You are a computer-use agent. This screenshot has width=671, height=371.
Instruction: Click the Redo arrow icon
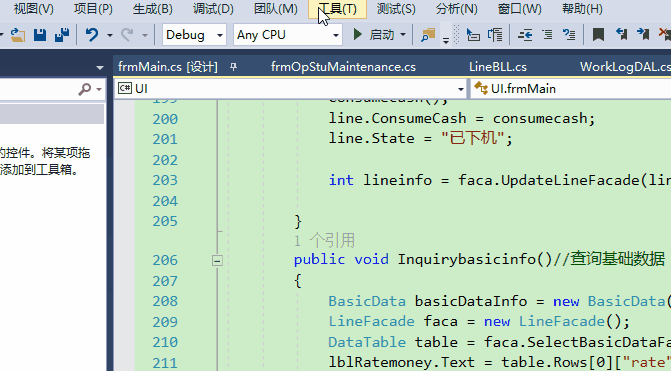127,35
